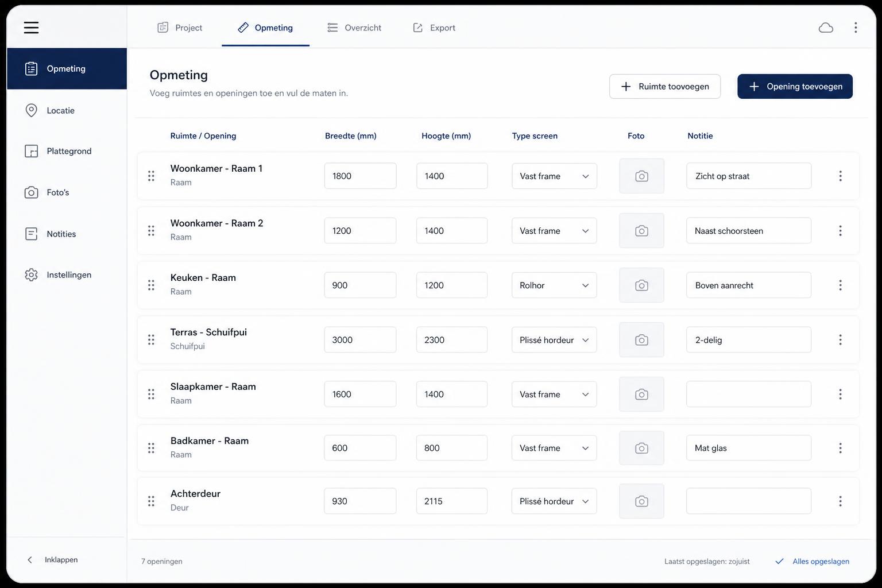
Task: Click the Breedte field of Woonkamer - Raam 2
Action: (x=360, y=231)
